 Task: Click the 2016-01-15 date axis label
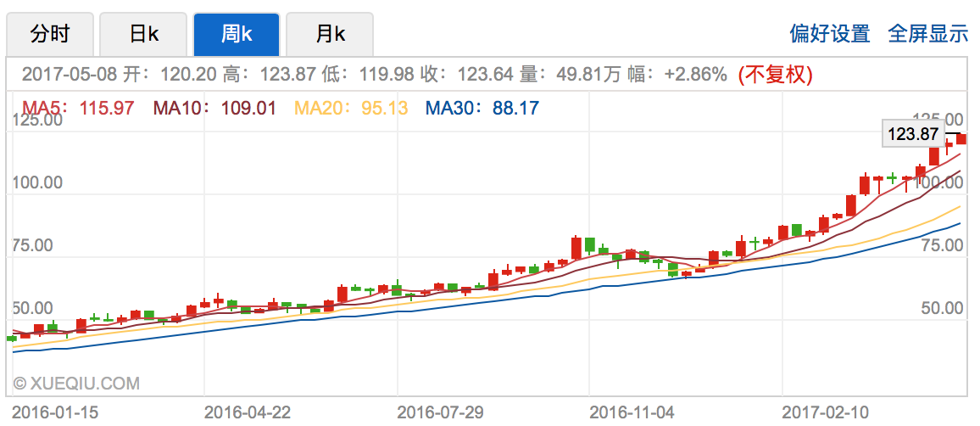[x=55, y=412]
